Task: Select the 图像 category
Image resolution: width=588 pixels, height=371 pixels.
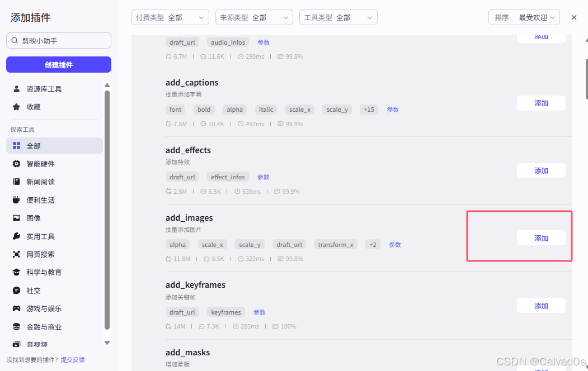Action: (x=54, y=218)
